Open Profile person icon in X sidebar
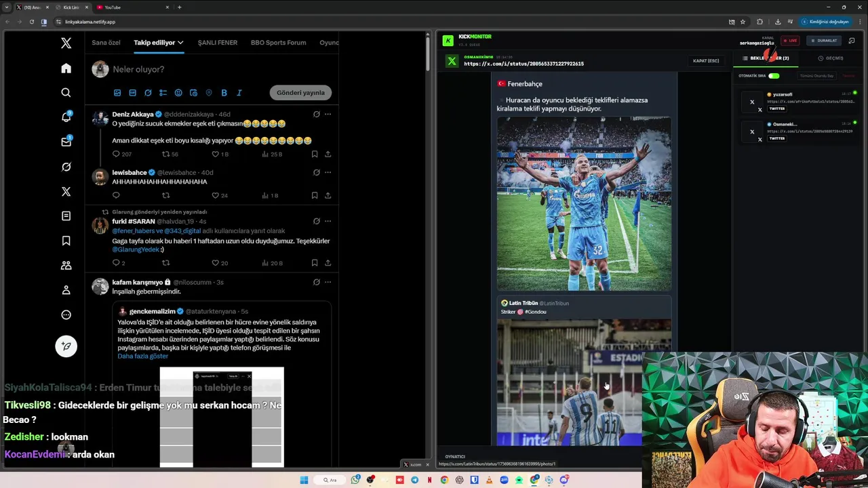This screenshot has height=488, width=868. (66, 290)
